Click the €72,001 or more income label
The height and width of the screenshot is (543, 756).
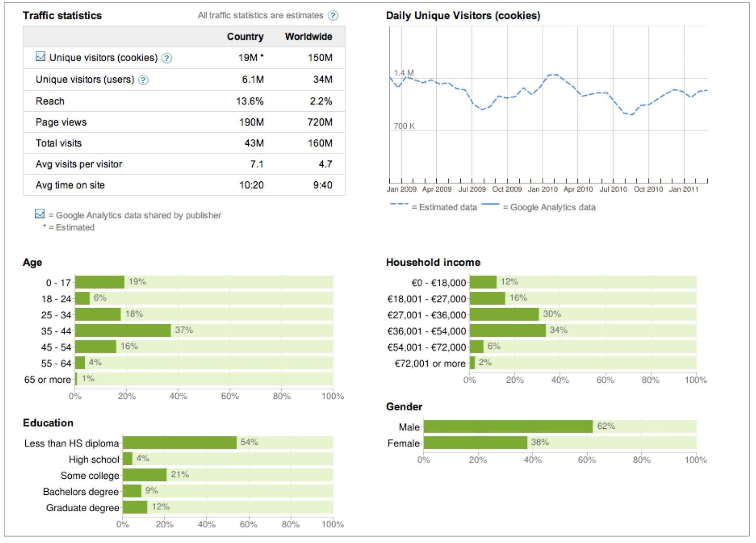[430, 363]
